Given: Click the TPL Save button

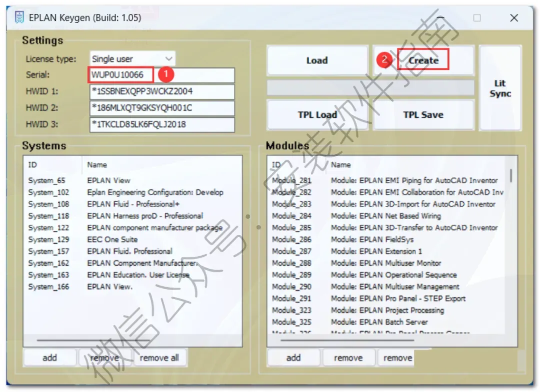Looking at the screenshot, I should pyautogui.click(x=423, y=115).
